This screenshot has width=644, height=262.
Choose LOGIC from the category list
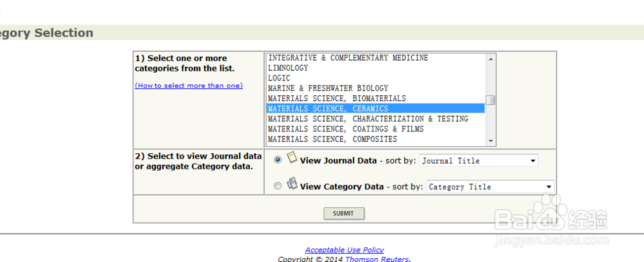click(x=279, y=79)
